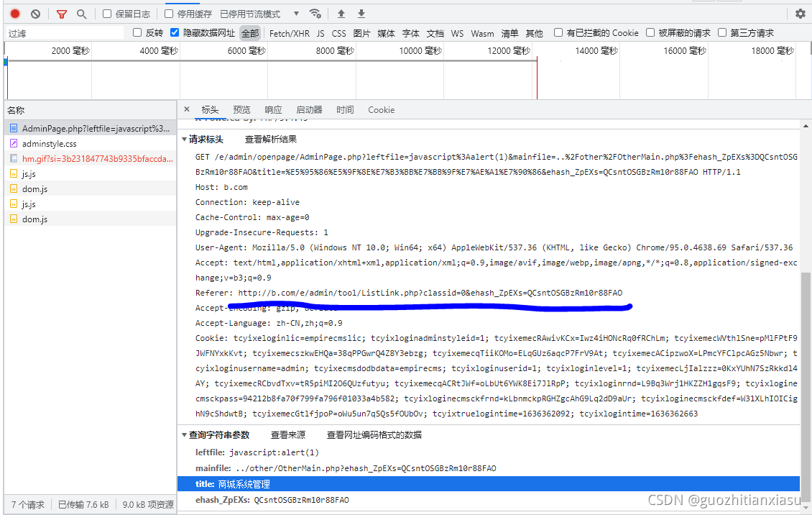812x515 pixels.
Task: Open network conditions wifi icon
Action: click(x=315, y=14)
